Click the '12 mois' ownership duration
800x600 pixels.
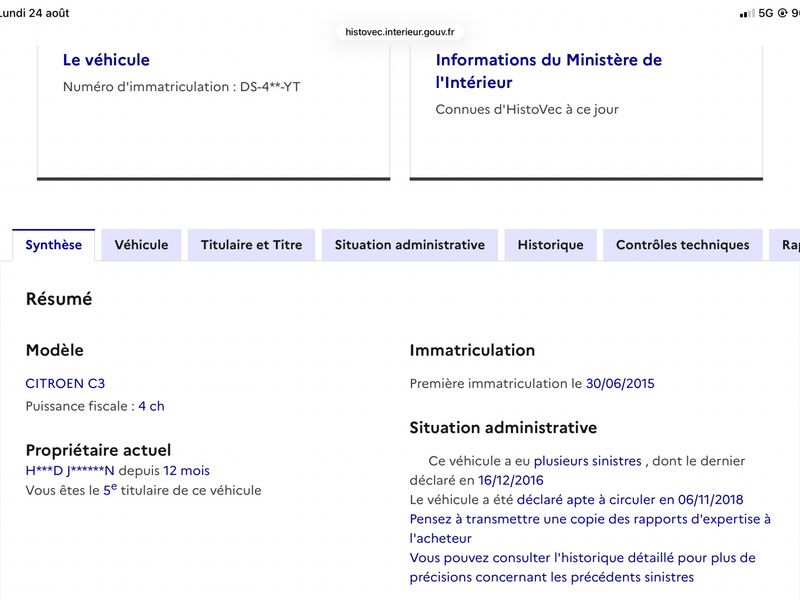[186, 471]
